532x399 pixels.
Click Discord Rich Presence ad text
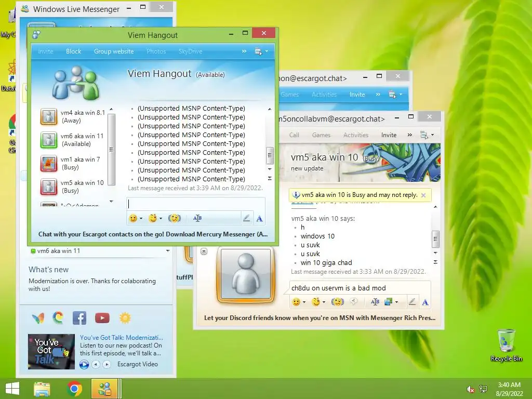[x=320, y=318]
